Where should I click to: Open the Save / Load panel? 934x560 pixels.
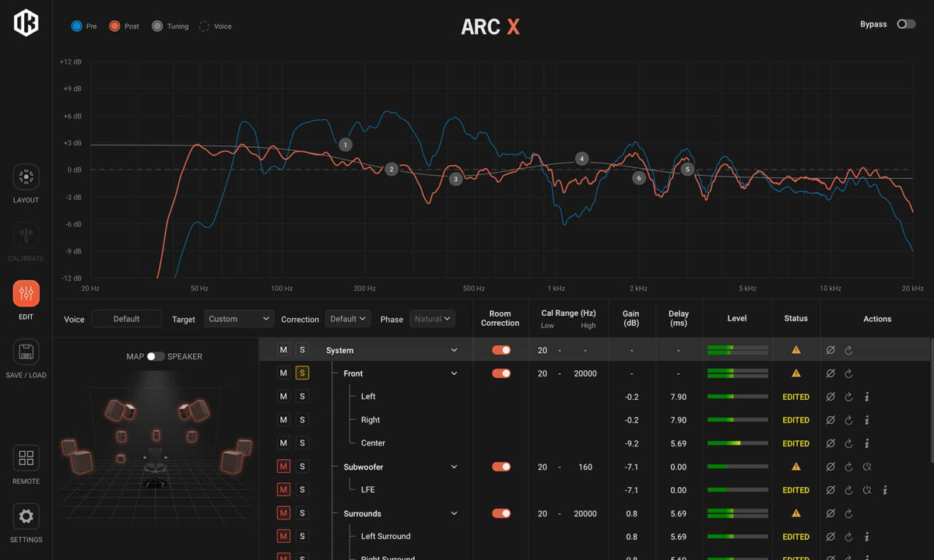[x=26, y=352]
